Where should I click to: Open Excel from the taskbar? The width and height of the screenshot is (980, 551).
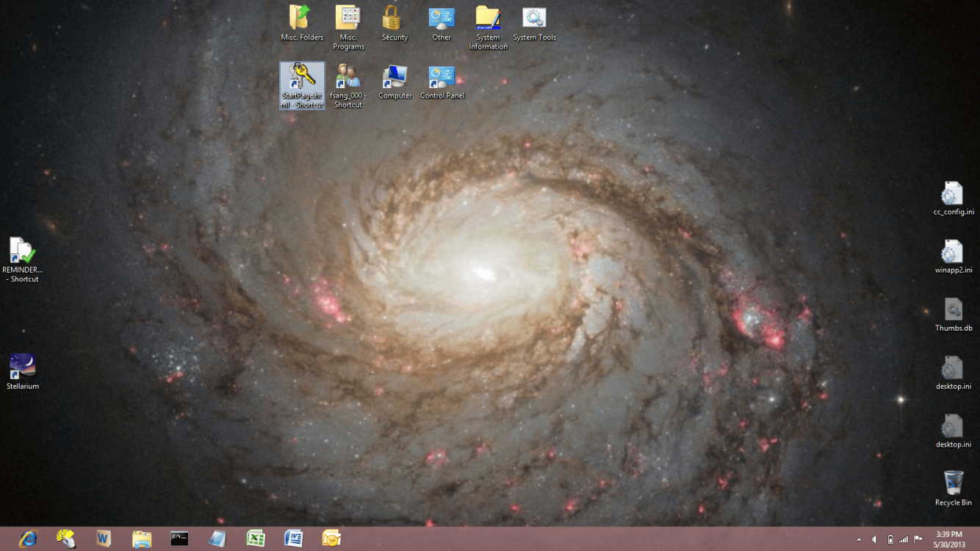tap(256, 539)
